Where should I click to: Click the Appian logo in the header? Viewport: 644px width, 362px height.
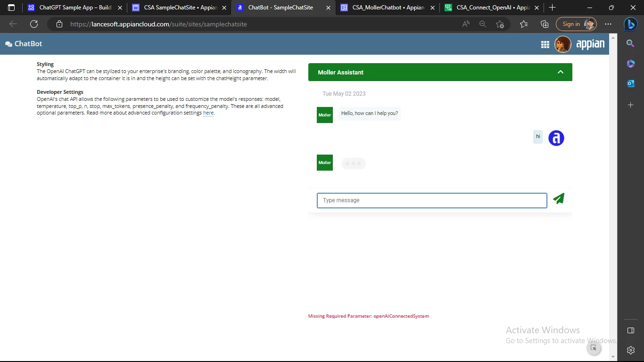pos(590,44)
